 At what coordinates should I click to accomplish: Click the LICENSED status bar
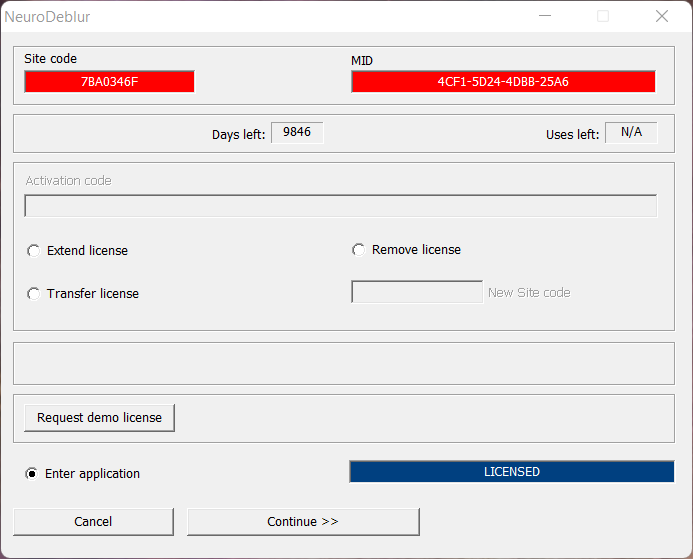click(x=512, y=472)
